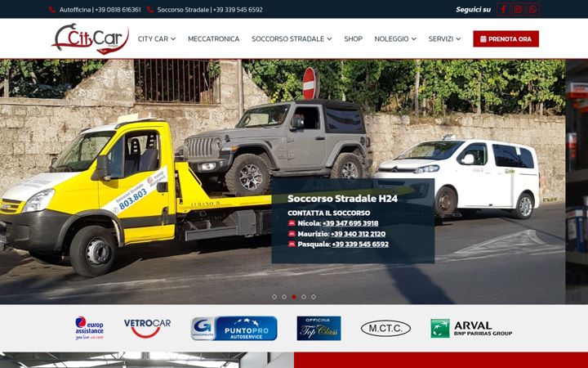This screenshot has width=588, height=368.
Task: Open the Shop menu item
Action: 354,38
